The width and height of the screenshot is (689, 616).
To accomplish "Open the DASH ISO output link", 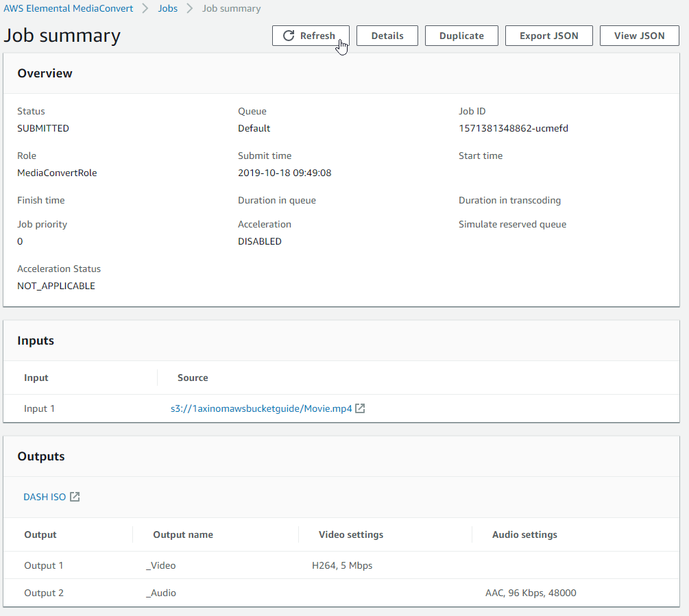I will (x=45, y=497).
